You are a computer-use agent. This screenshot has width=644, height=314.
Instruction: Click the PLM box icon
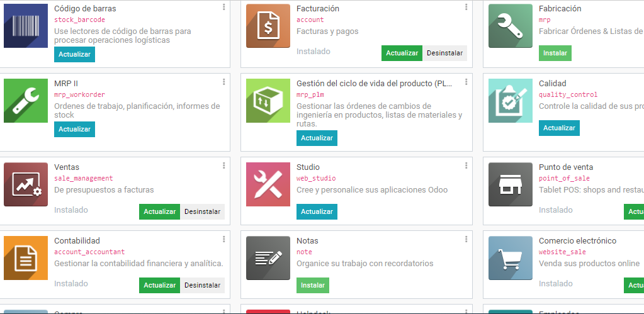[x=268, y=101]
